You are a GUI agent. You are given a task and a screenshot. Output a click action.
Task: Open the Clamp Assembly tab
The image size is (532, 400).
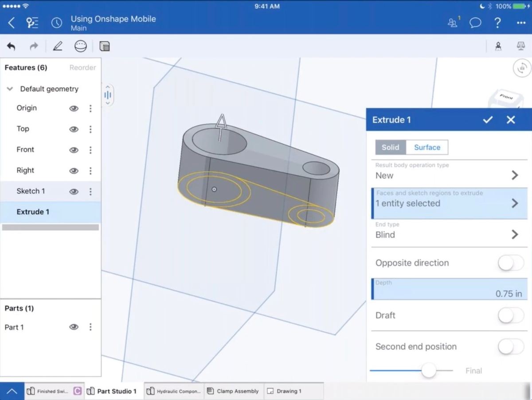pyautogui.click(x=234, y=391)
